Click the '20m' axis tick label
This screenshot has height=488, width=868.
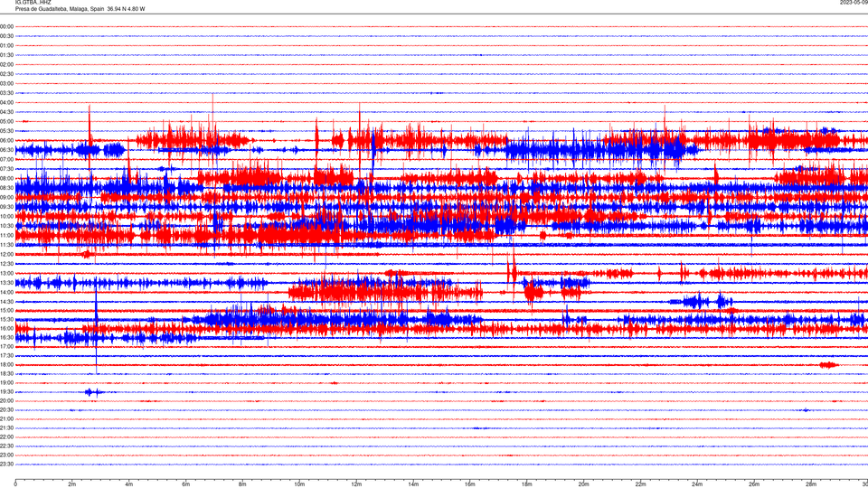583,484
